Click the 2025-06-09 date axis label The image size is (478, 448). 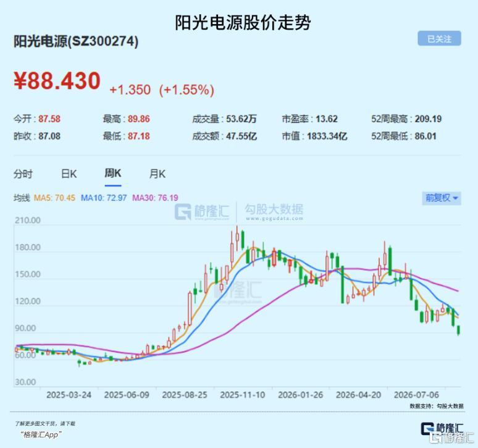127,395
